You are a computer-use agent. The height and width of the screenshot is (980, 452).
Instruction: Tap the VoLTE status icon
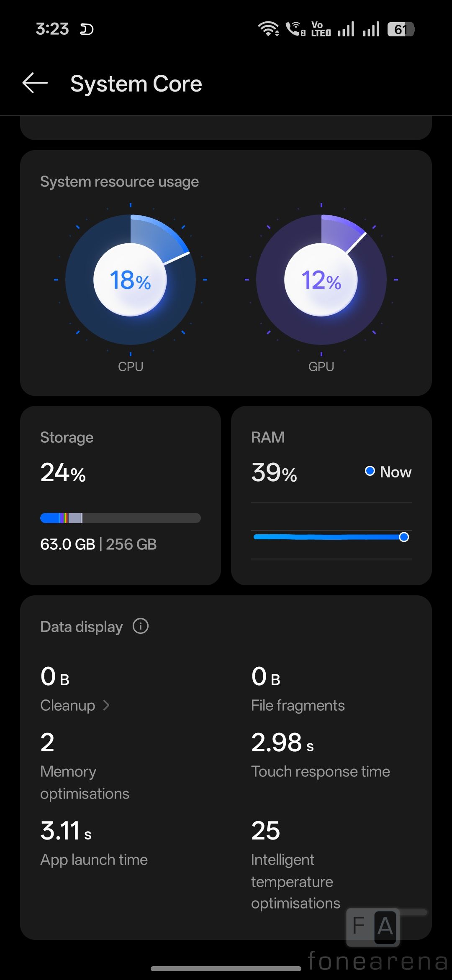point(321,29)
